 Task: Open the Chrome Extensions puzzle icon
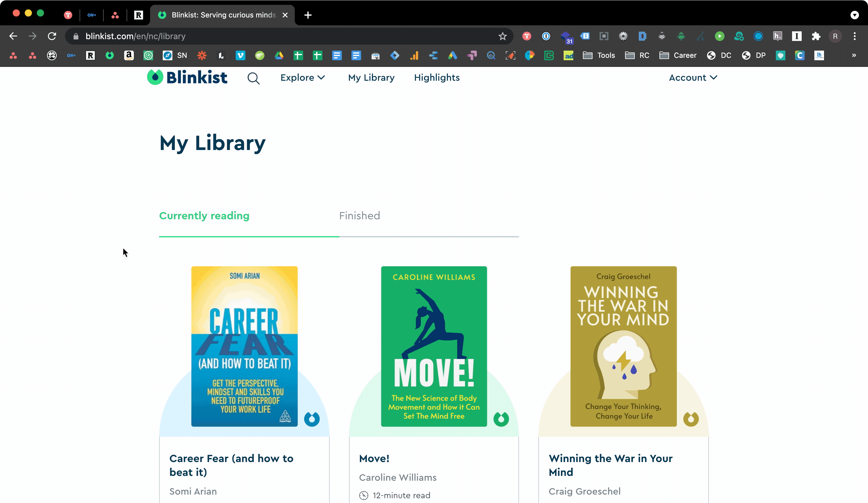coord(816,36)
